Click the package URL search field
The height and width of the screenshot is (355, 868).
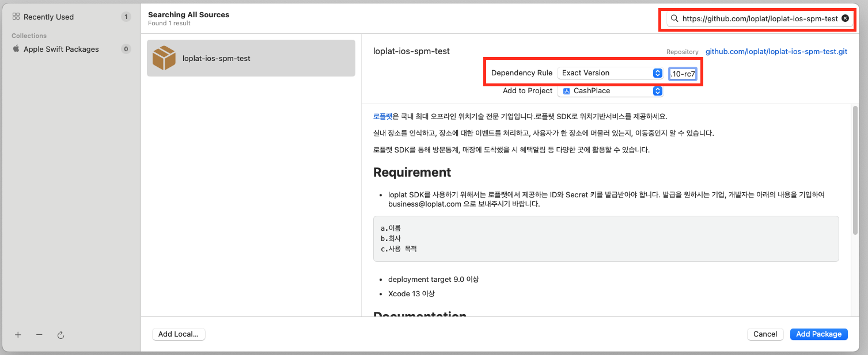[x=759, y=18]
